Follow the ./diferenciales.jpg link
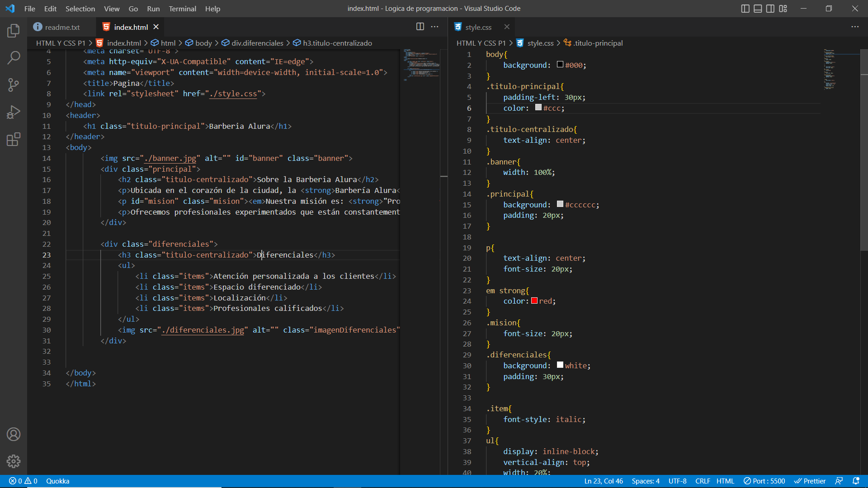This screenshot has height=488, width=868. (x=203, y=330)
